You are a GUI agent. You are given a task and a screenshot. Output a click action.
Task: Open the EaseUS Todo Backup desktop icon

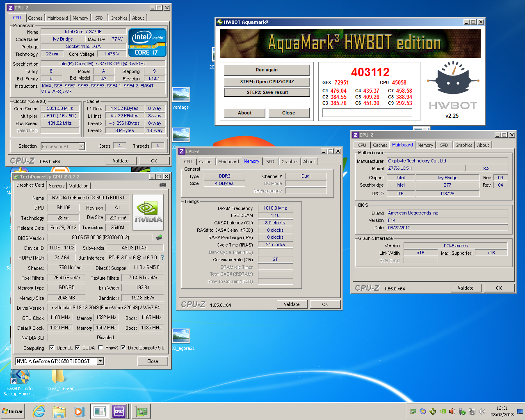tap(19, 382)
